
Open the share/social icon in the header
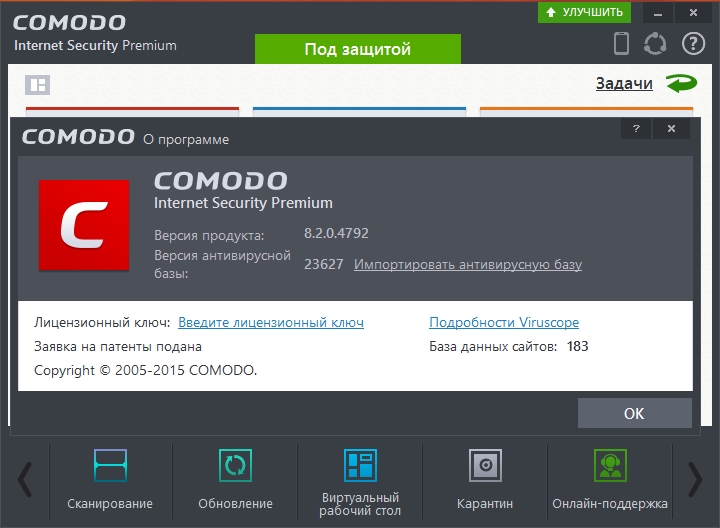pyautogui.click(x=655, y=44)
